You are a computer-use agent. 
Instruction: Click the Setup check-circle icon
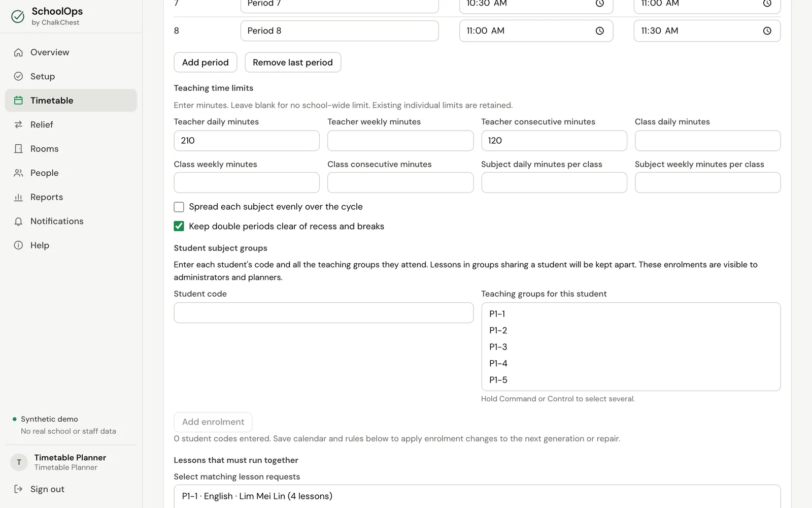coord(18,76)
